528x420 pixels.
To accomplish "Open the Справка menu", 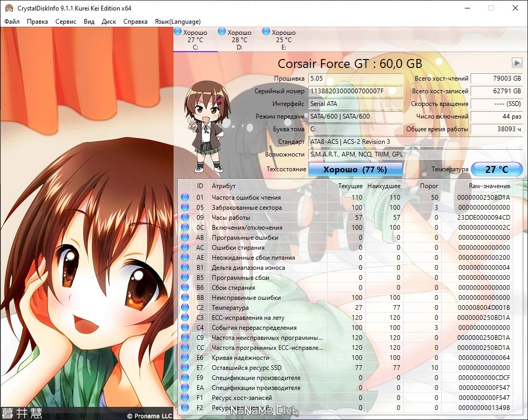I will [x=135, y=22].
